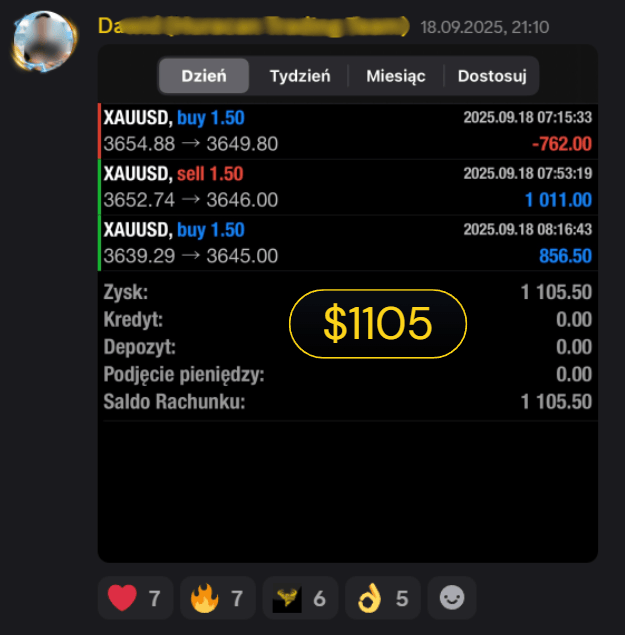Switch to the Tydzień tab

pos(300,76)
